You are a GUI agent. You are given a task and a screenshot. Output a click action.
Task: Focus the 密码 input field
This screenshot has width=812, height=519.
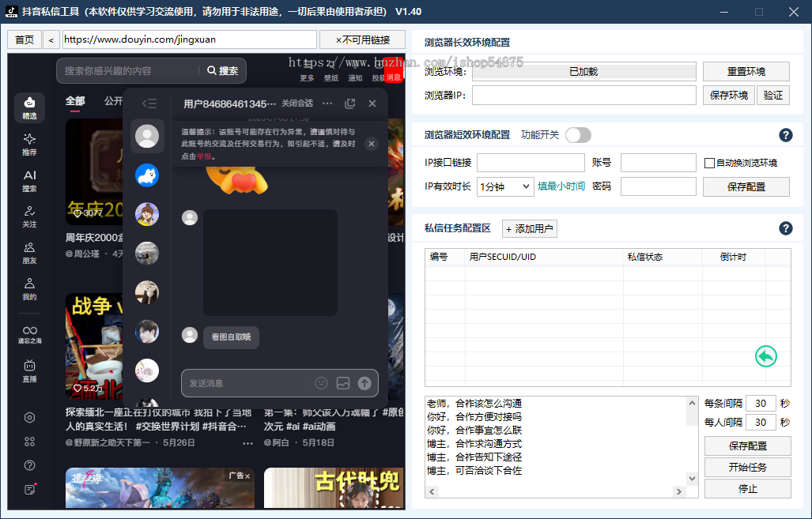[659, 186]
